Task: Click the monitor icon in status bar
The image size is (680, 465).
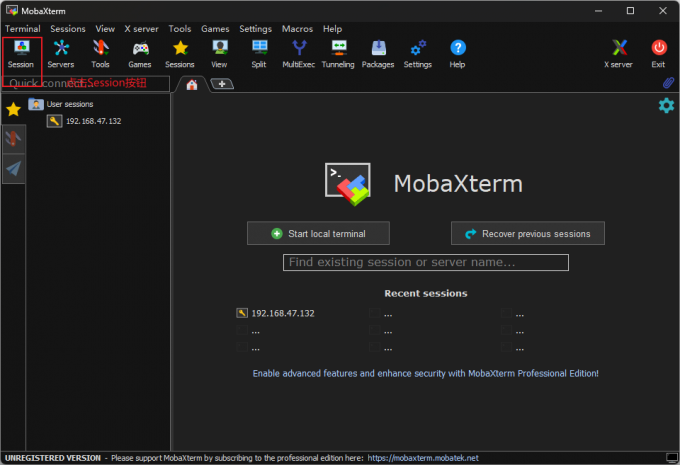Action: coord(672,458)
